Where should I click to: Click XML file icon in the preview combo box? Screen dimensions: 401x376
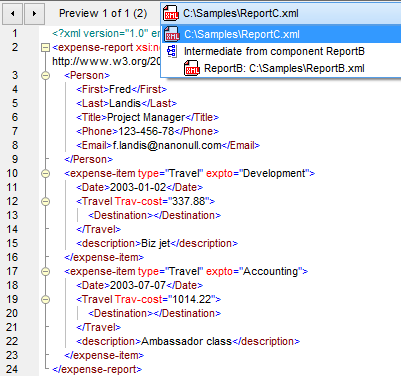pyautogui.click(x=171, y=14)
